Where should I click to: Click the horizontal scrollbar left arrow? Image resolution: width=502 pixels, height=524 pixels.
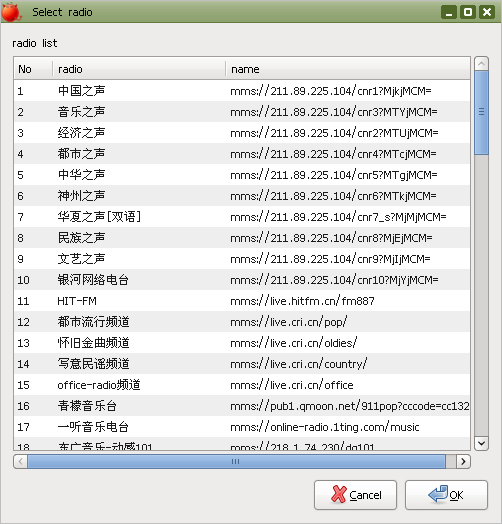21,462
